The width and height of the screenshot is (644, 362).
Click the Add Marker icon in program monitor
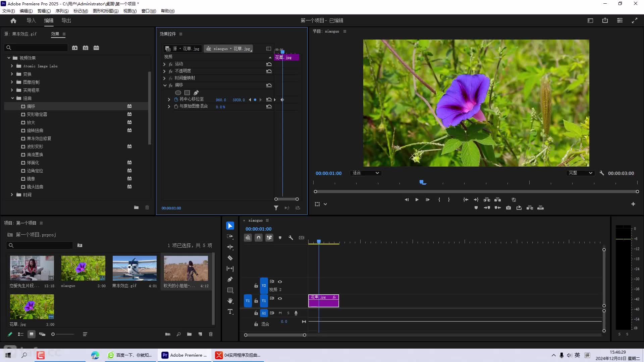click(x=476, y=208)
